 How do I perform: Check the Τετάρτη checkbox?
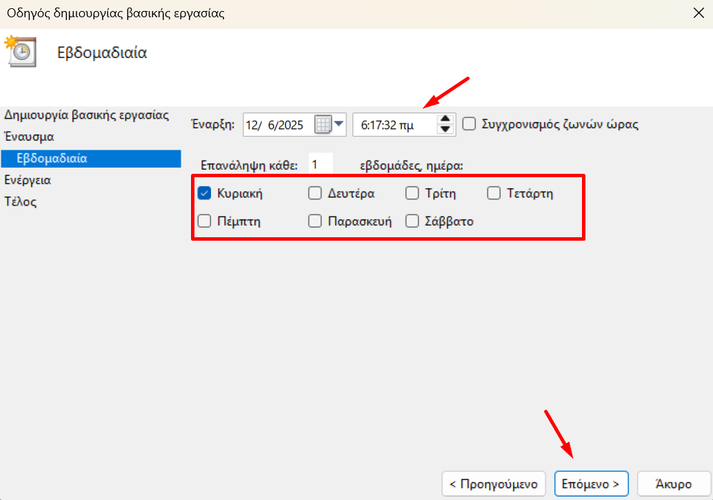[494, 193]
